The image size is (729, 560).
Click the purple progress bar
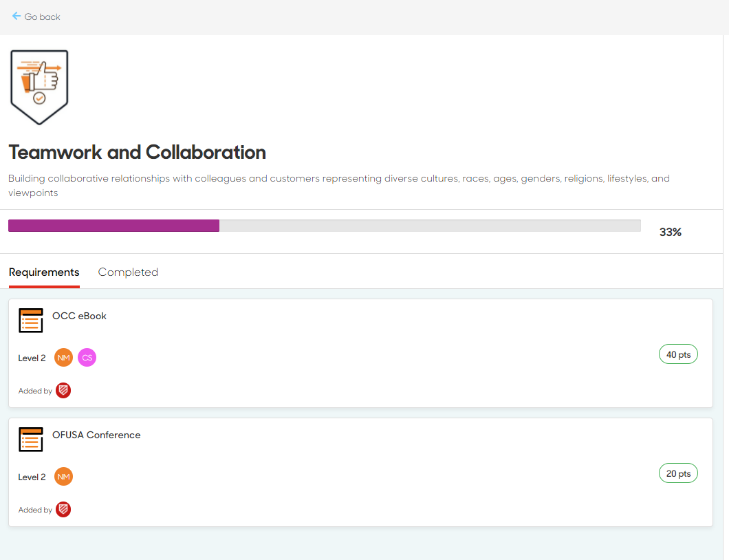[x=114, y=226]
